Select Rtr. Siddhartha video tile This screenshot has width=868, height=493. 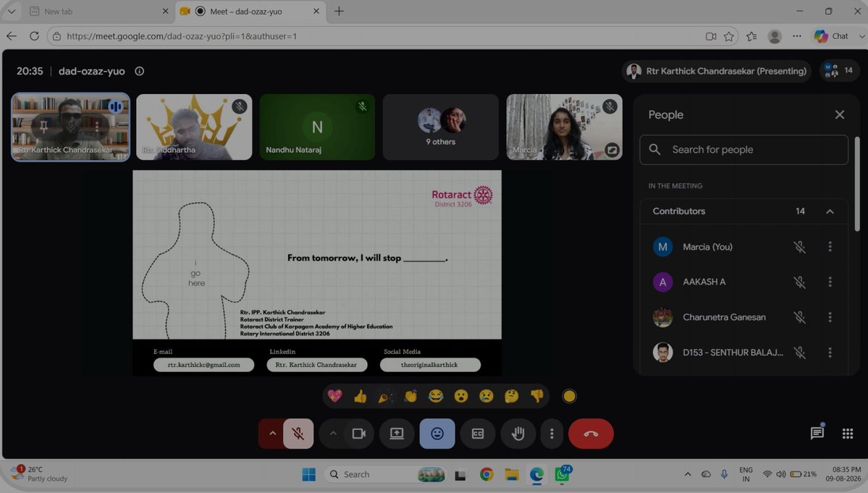(194, 127)
